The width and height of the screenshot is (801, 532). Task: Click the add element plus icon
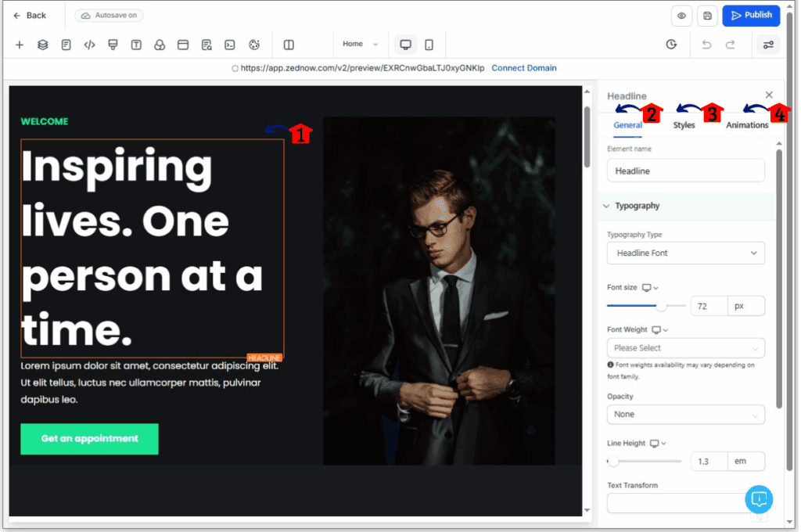[x=19, y=45]
